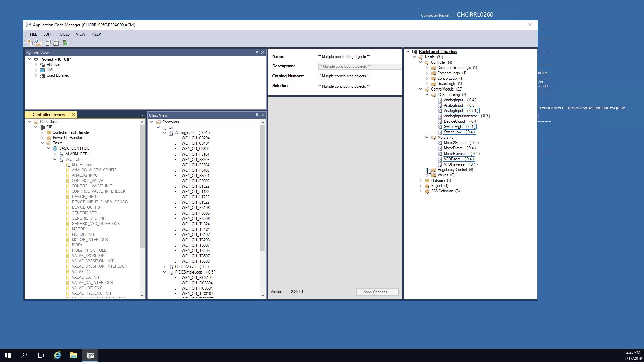The height and width of the screenshot is (362, 644).
Task: Open the FILE menu
Action: [x=34, y=34]
